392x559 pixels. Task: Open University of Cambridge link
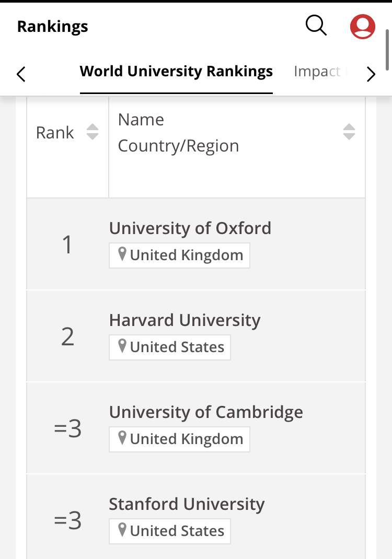coord(206,412)
